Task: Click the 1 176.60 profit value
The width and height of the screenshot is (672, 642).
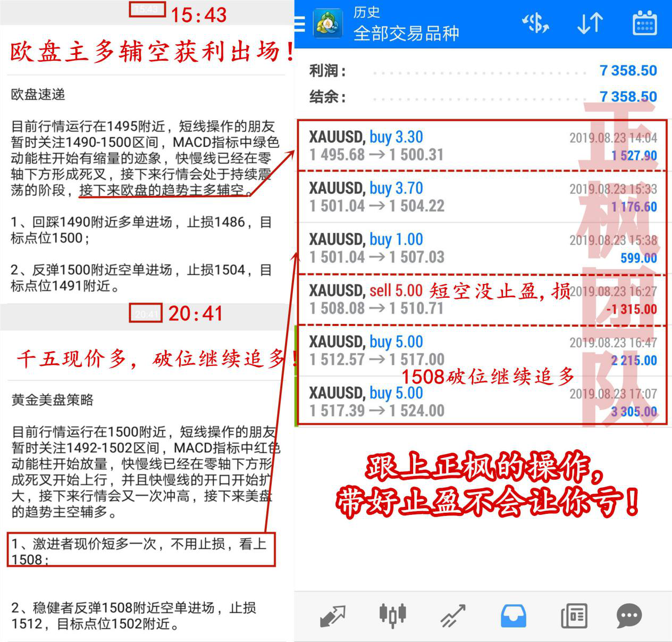Action: tap(634, 207)
